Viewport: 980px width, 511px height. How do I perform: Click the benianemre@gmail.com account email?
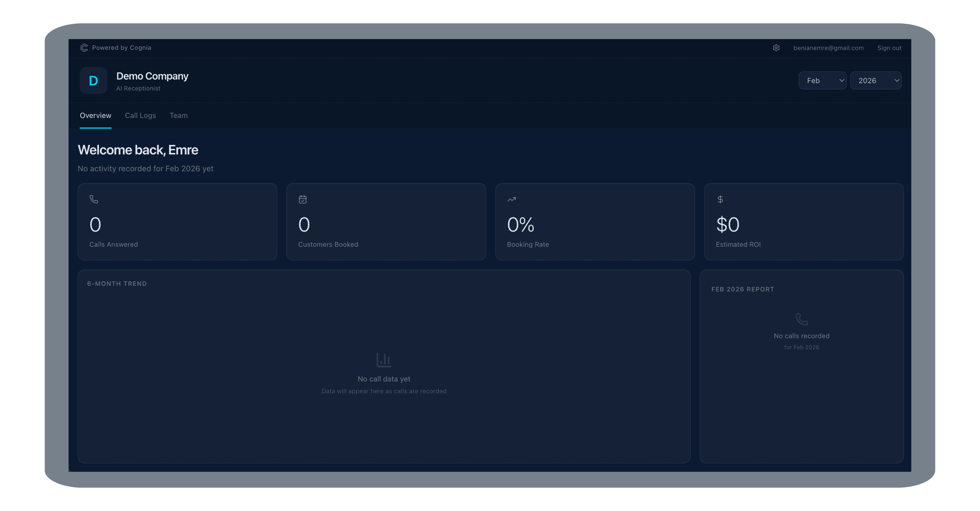coord(828,48)
